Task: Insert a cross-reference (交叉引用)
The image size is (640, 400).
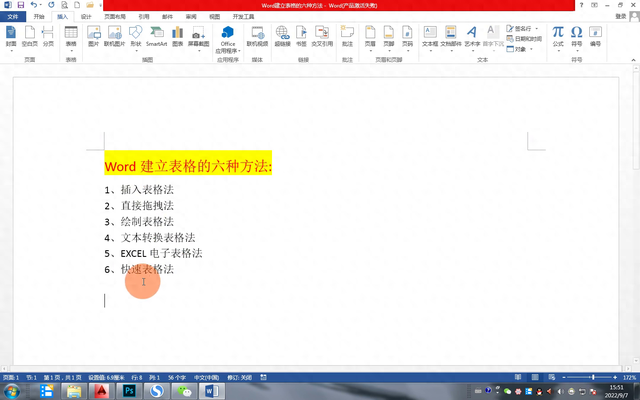Action: coord(322,37)
